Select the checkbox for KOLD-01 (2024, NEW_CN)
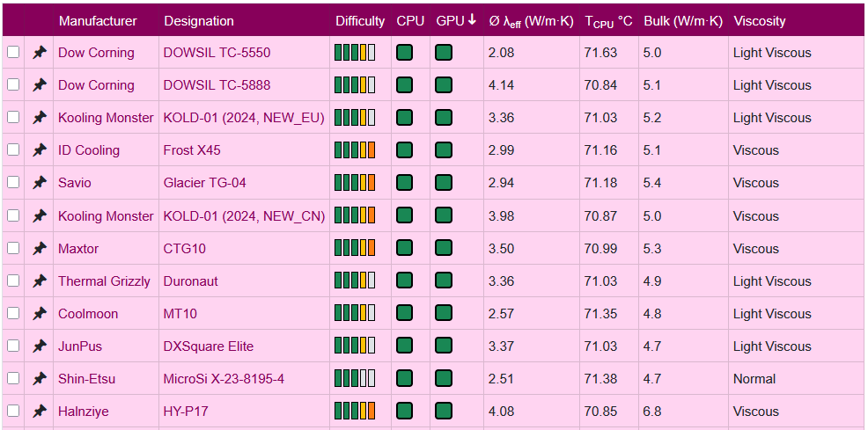868x430 pixels. pyautogui.click(x=12, y=215)
